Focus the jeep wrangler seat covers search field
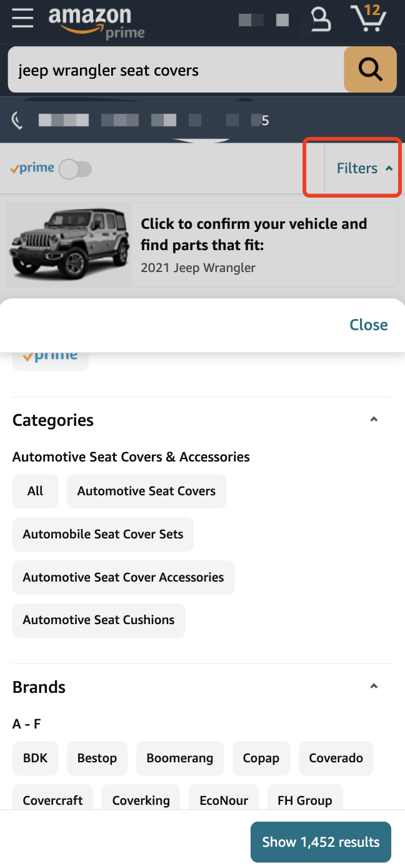Image resolution: width=405 pixels, height=868 pixels. coord(176,69)
